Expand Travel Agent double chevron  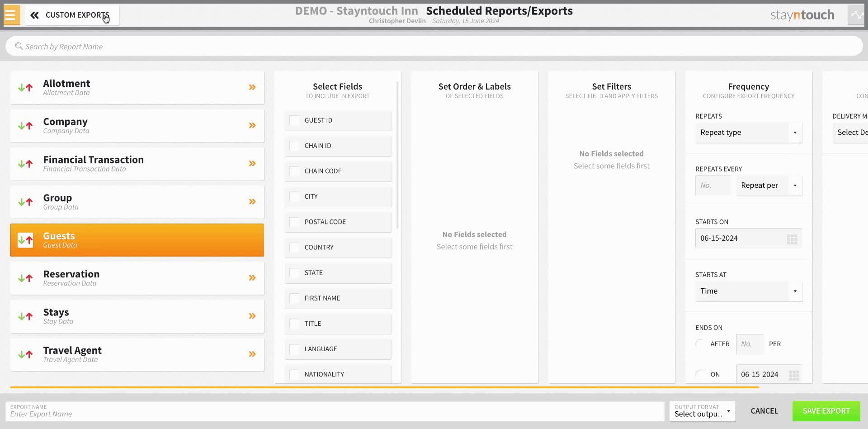pyautogui.click(x=252, y=354)
